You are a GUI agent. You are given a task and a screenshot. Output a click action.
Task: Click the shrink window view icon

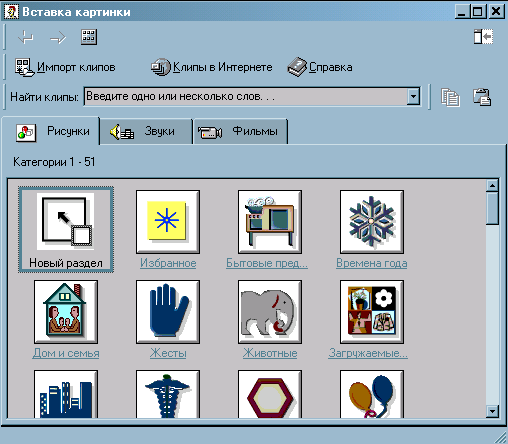coord(483,37)
